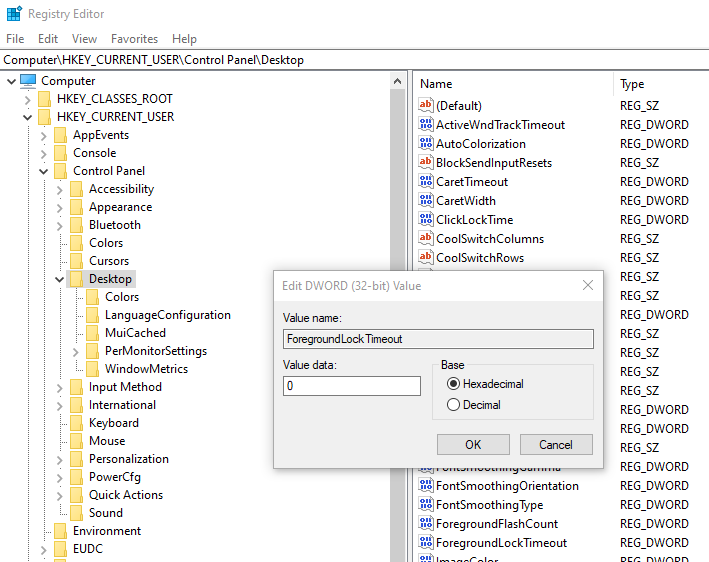Screen dimensions: 709x562
Task: Click the (Default) string value icon
Action: point(425,105)
